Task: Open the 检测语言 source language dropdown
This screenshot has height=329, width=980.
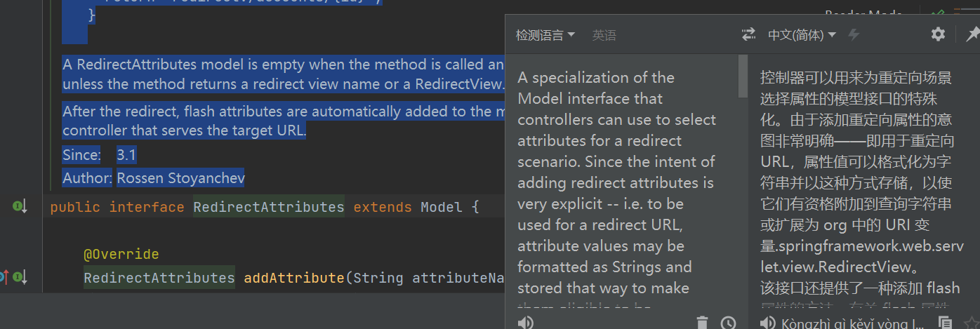Action: tap(545, 35)
